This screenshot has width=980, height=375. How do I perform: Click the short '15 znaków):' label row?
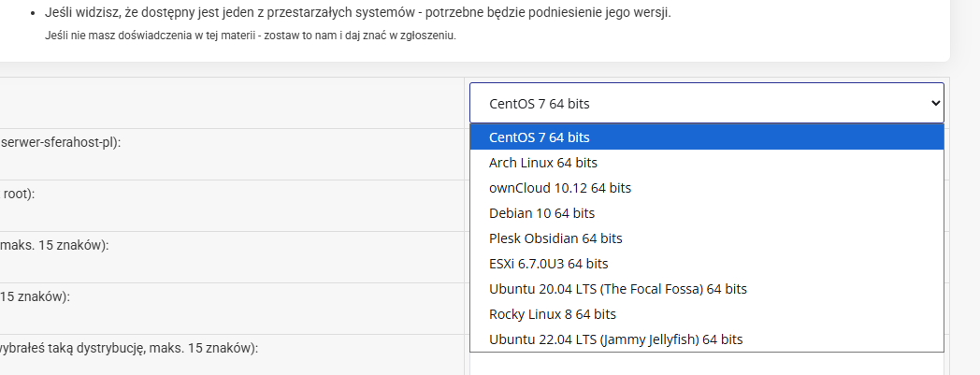pos(35,296)
